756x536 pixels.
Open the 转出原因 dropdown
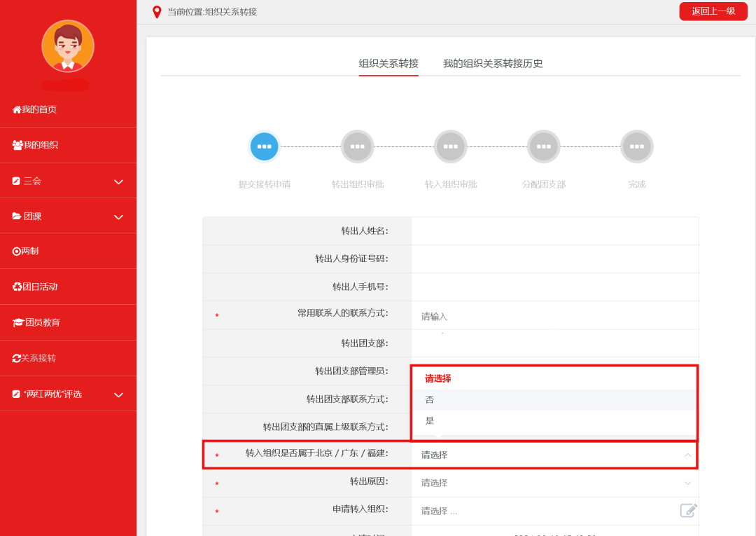554,483
